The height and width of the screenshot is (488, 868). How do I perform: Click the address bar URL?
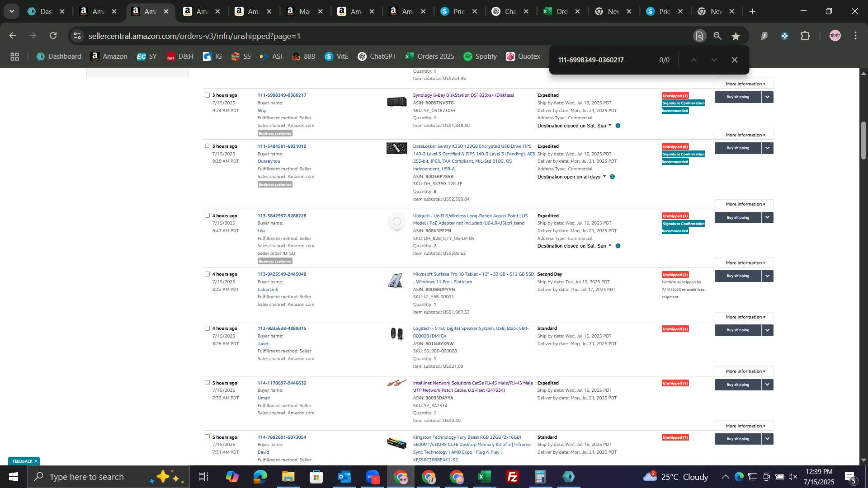[x=194, y=36]
